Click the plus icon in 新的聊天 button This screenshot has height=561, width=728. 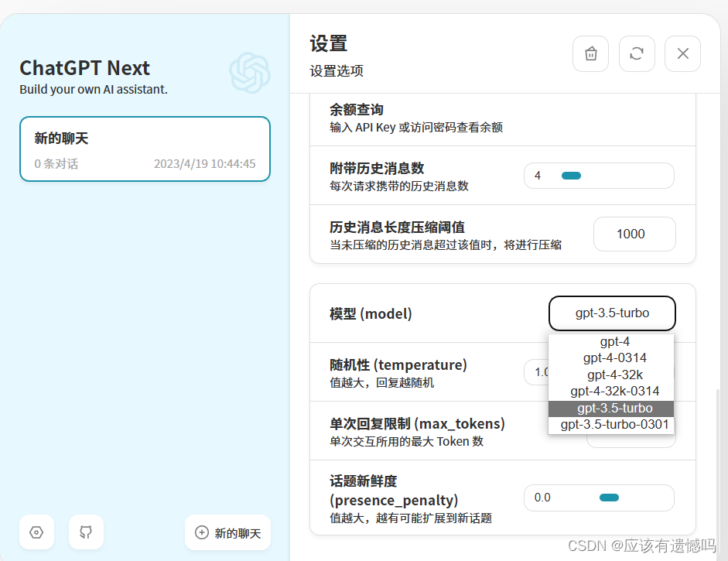201,532
